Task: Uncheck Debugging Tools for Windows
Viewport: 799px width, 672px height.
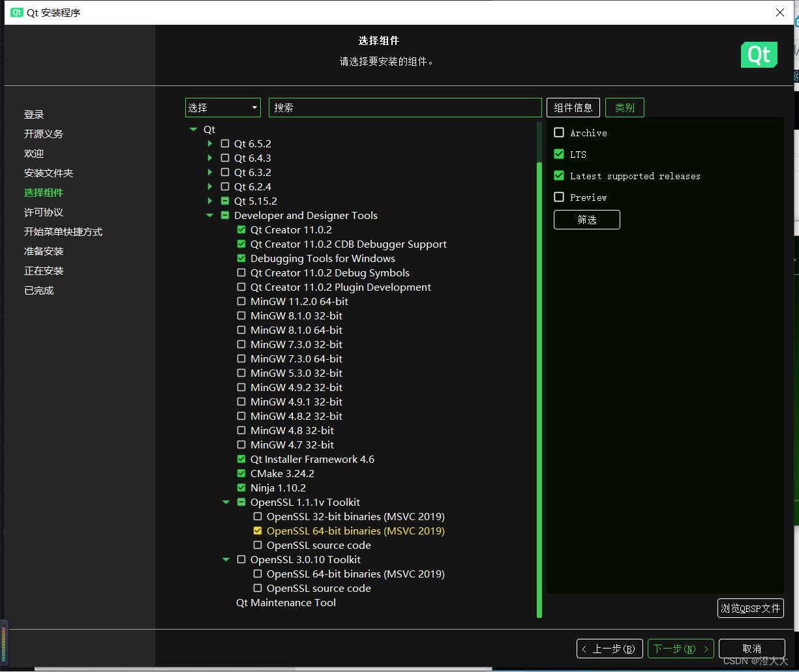Action: (x=241, y=258)
